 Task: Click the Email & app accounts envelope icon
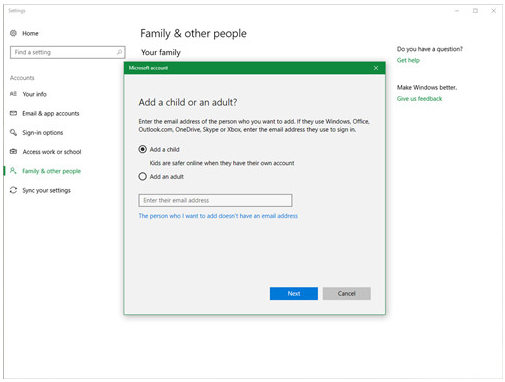point(13,113)
